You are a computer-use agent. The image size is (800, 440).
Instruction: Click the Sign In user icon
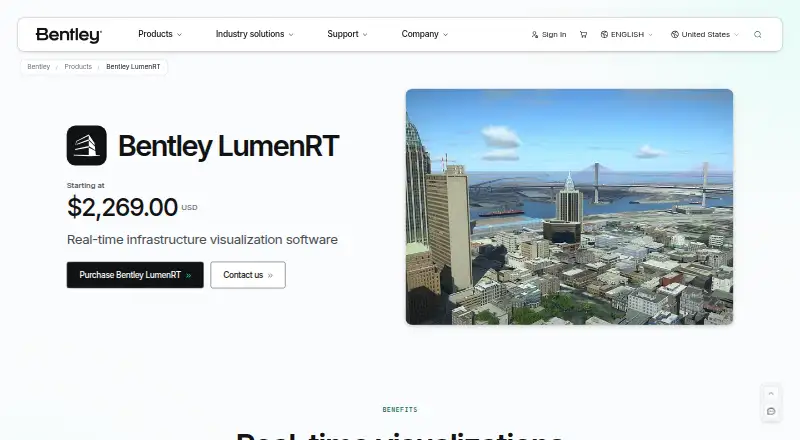(x=535, y=35)
